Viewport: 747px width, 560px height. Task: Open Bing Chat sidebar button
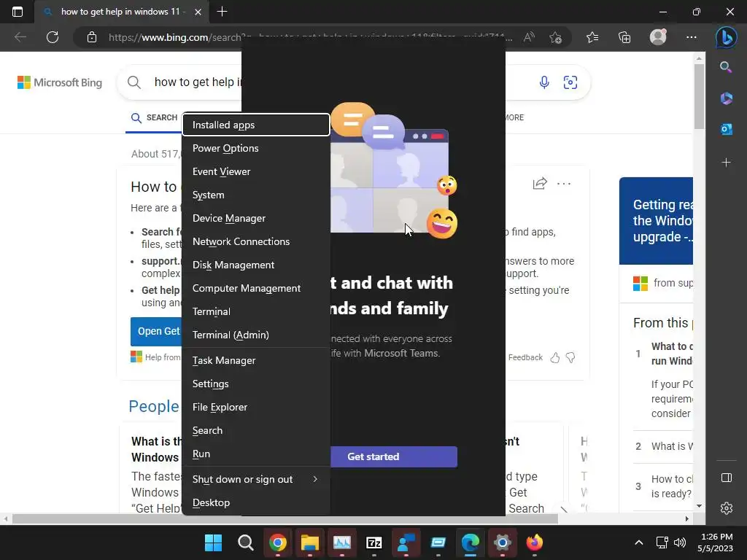coord(726,37)
